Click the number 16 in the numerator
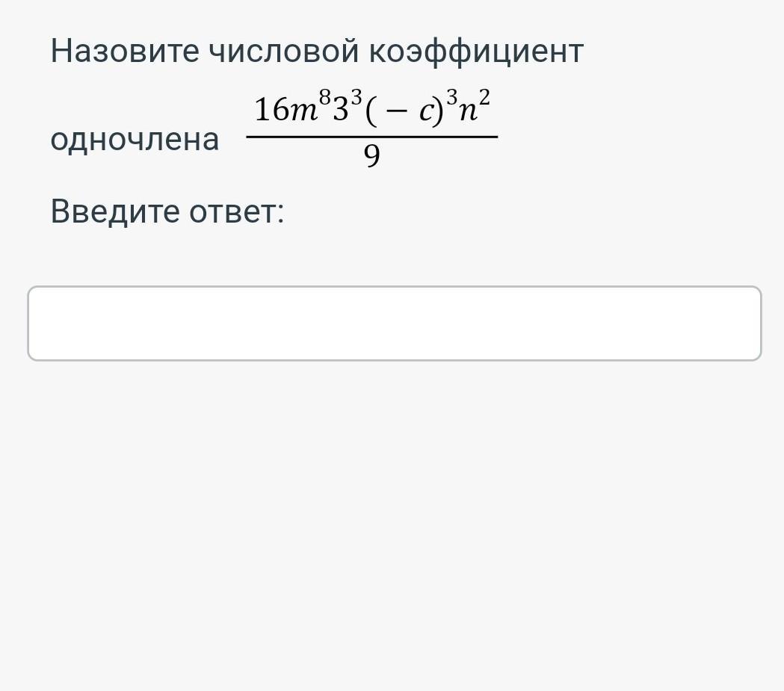This screenshot has height=691, width=784. (271, 111)
